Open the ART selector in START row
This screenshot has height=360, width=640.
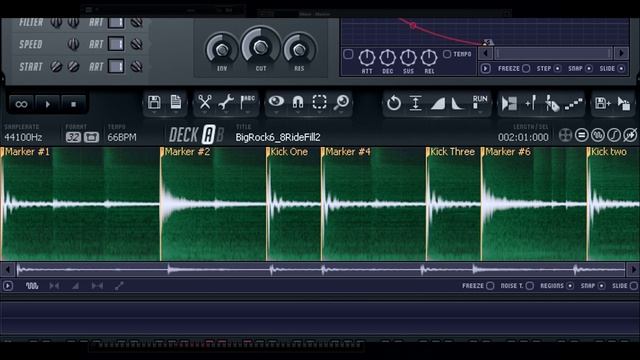(x=96, y=67)
